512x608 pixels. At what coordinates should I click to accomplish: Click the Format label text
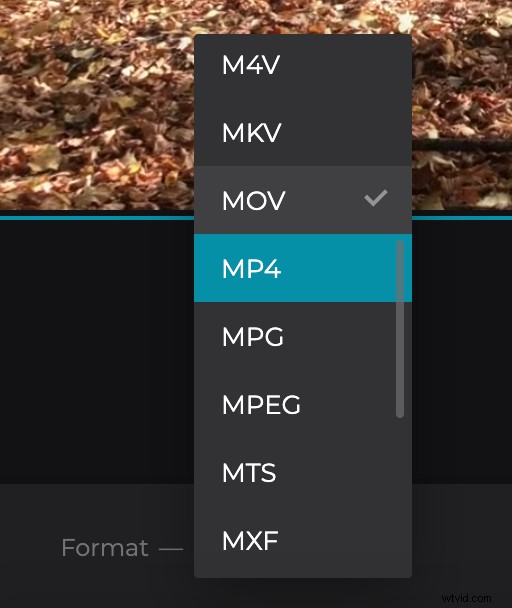tap(105, 548)
